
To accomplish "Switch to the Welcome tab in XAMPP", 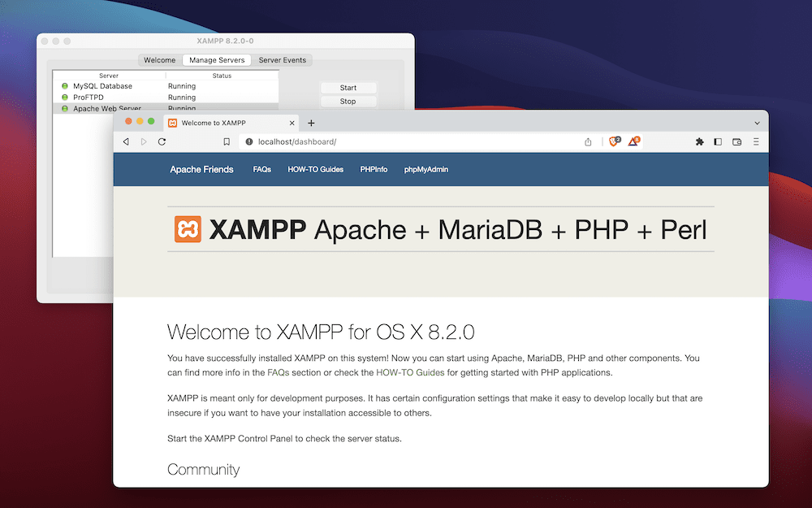I will point(159,60).
